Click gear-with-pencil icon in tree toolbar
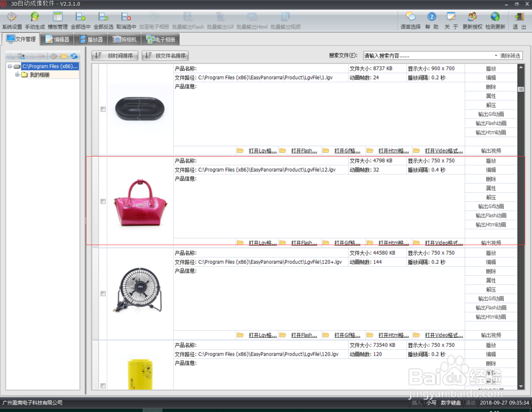 (x=54, y=56)
